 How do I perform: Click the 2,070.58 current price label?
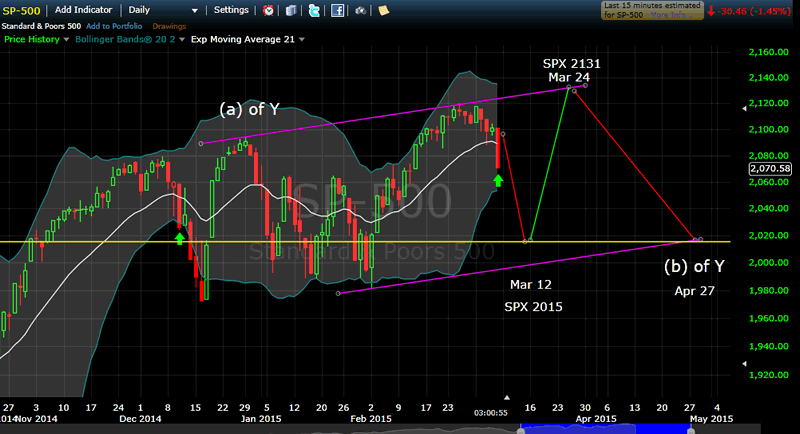click(770, 168)
